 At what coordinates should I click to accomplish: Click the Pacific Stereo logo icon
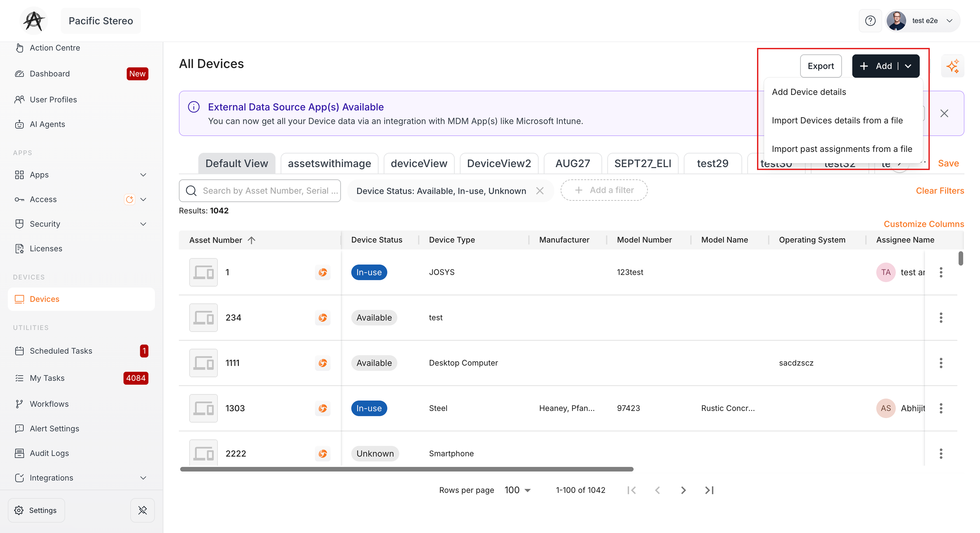click(34, 21)
